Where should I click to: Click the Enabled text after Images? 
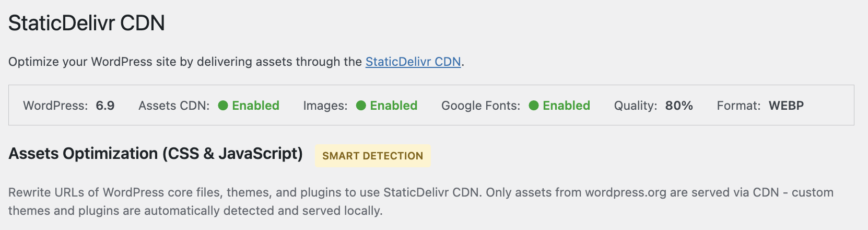tap(393, 106)
